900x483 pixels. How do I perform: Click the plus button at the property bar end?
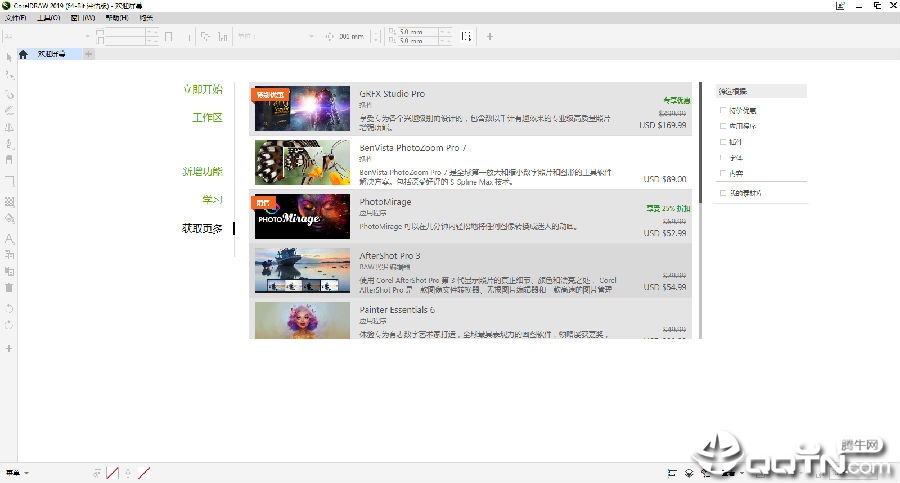point(489,37)
